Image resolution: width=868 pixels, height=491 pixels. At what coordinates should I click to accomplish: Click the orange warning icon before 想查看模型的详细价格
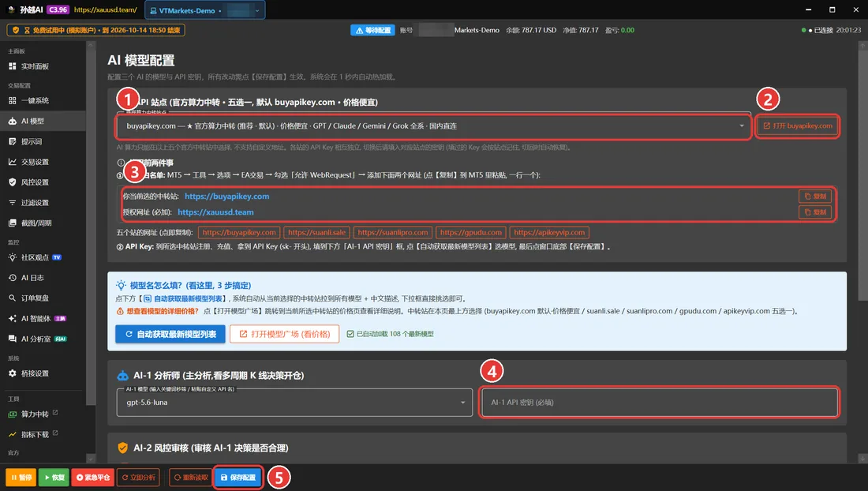120,311
